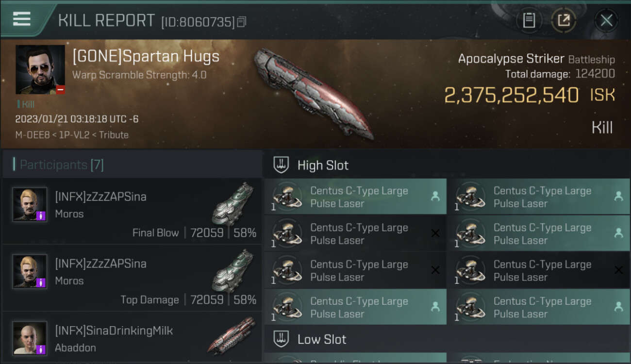Viewport: 631px width, 364px height.
Task: Click the Low Slot shield icon
Action: (x=282, y=339)
